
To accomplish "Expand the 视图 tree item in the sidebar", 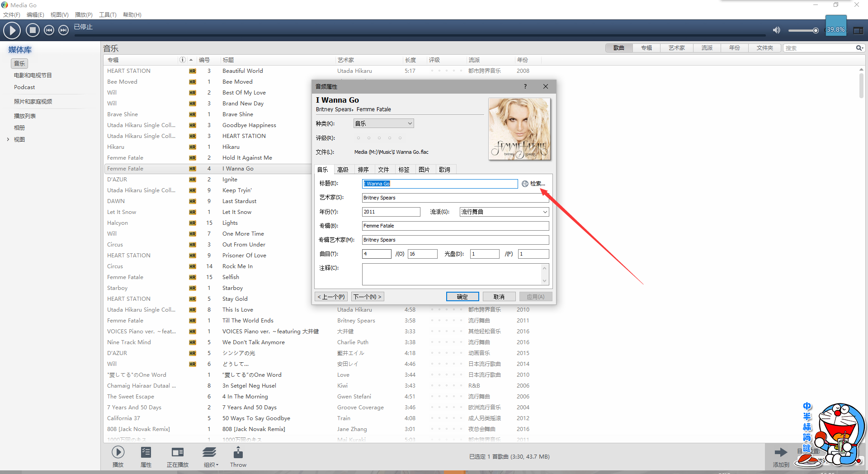I will [8, 139].
